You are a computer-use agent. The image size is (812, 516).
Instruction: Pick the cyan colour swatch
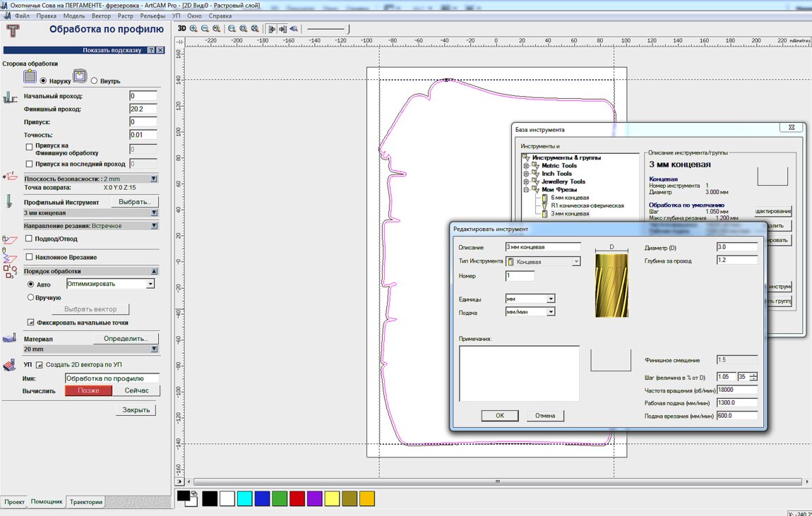244,498
